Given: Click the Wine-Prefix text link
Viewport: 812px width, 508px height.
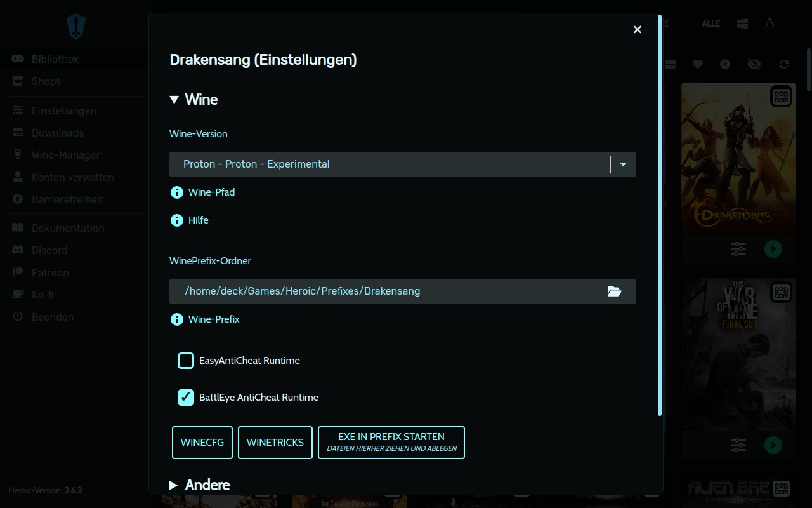Looking at the screenshot, I should (x=214, y=319).
